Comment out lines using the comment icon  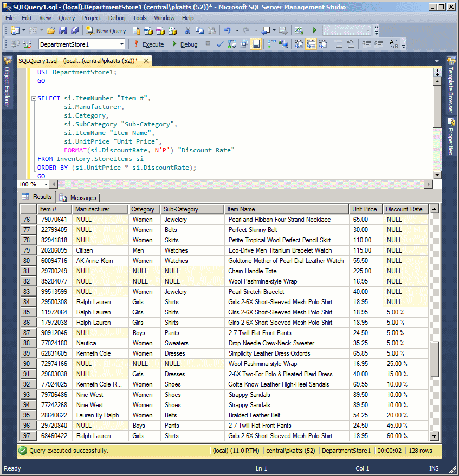[x=338, y=44]
